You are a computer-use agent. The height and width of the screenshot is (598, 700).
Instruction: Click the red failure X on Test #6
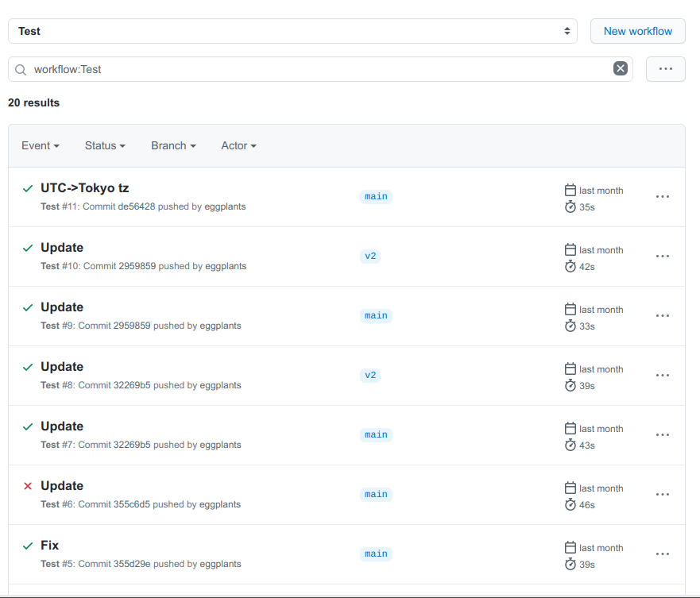pos(28,486)
